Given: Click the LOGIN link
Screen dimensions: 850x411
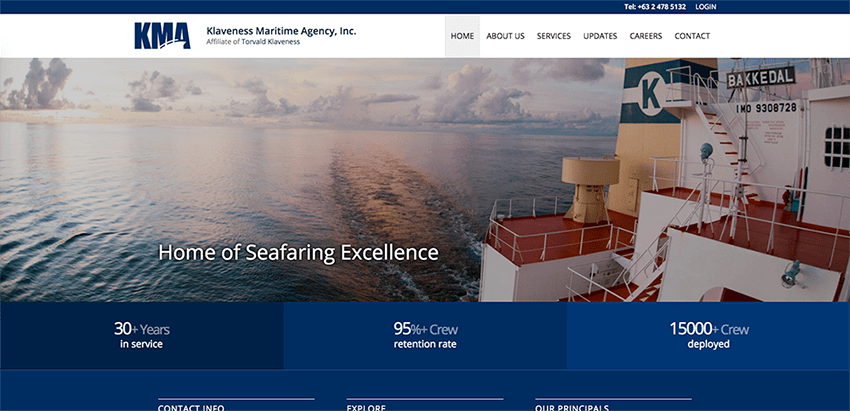Looking at the screenshot, I should pos(705,7).
